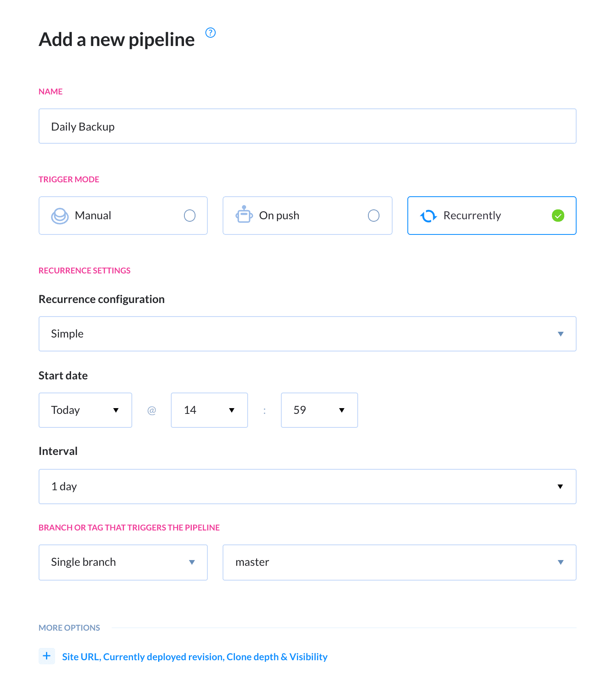Open the Single branch type dropdown

(123, 563)
